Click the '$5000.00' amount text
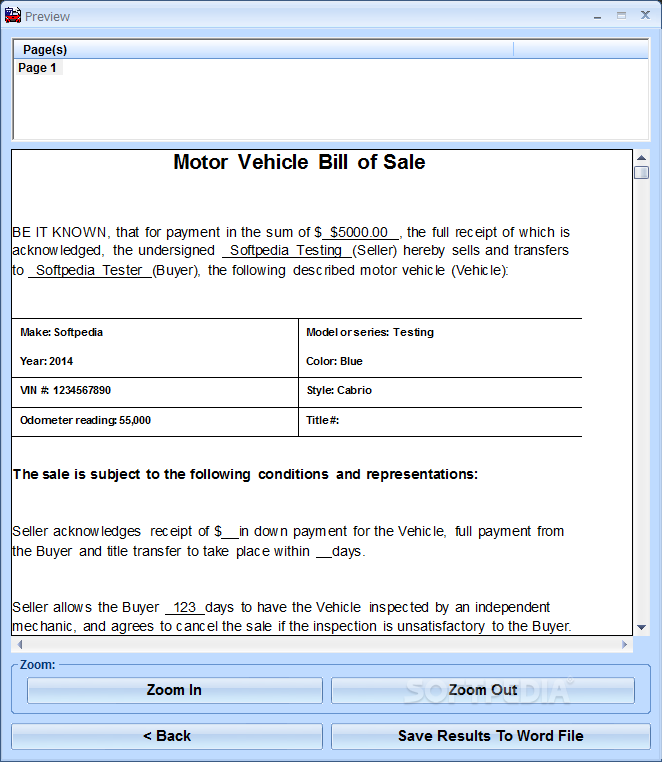The width and height of the screenshot is (662, 762). click(359, 232)
